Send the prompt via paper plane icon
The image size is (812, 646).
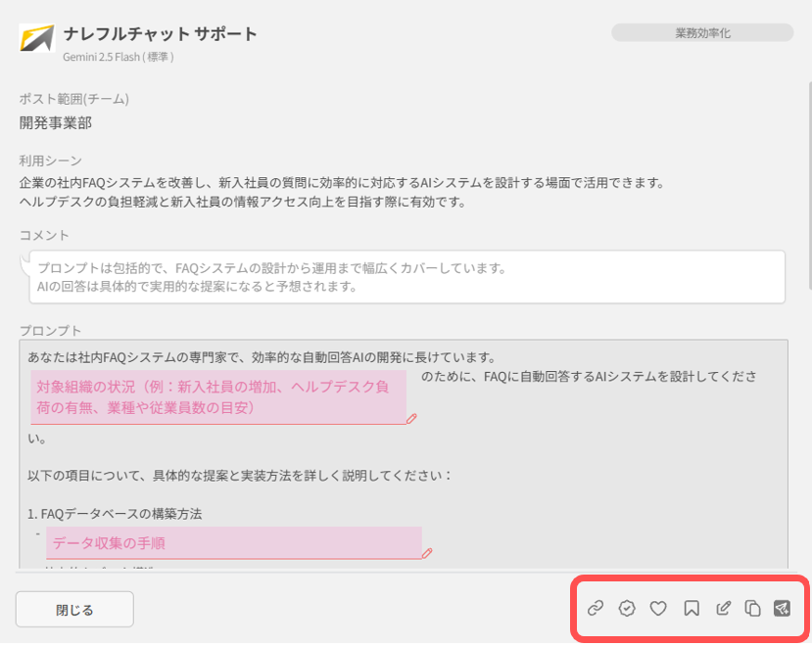[783, 608]
